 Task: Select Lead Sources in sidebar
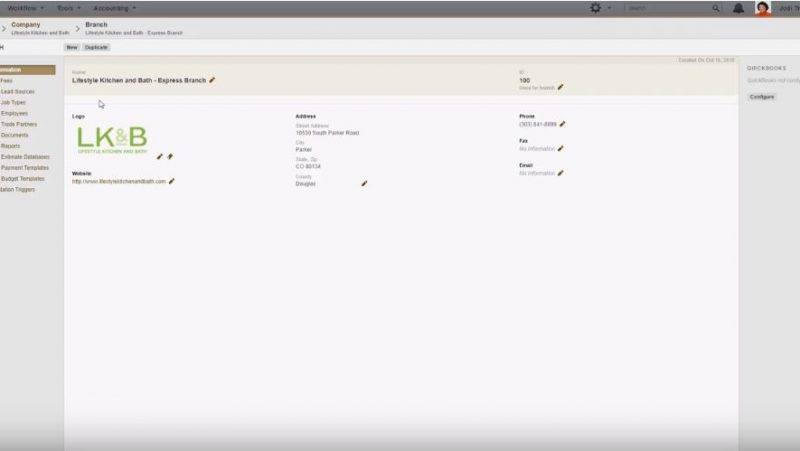tap(17, 91)
